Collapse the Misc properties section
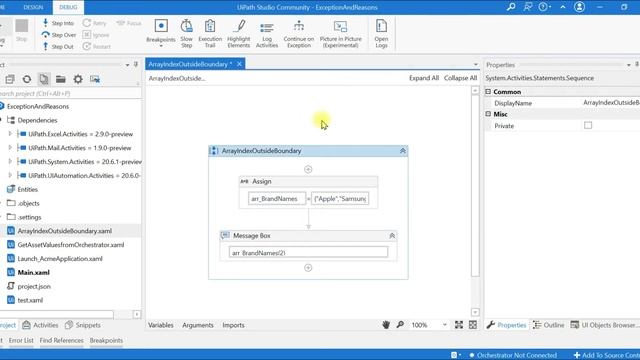Viewport: 640px width, 360px height. pyautogui.click(x=488, y=114)
